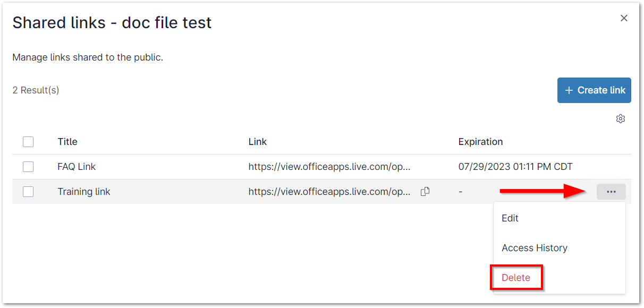The height and width of the screenshot is (308, 644).
Task: Check the FAQ Link row checkbox
Action: coord(29,166)
